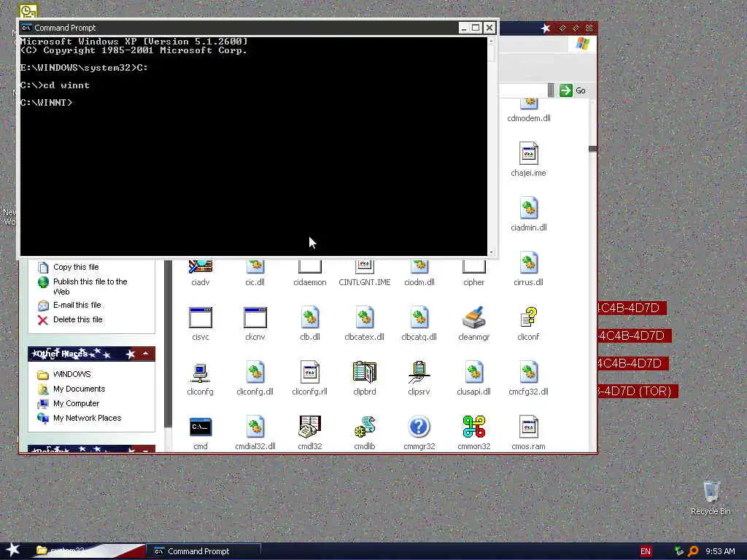This screenshot has height=560, width=747.
Task: Click Publish this file to the Web
Action: tap(90, 287)
